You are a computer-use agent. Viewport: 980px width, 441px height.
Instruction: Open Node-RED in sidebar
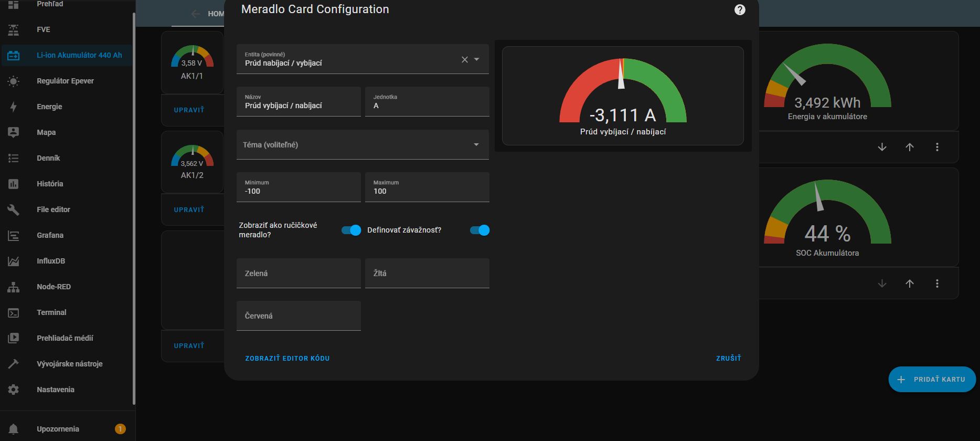click(67, 287)
